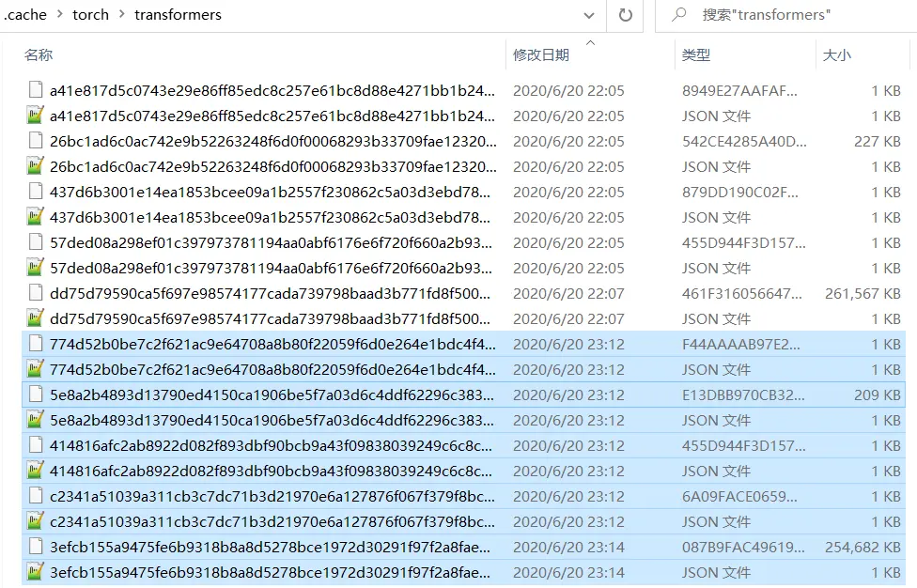Click date 2020/6/20 22:07 of dd75d79590 JSON file
This screenshot has width=917, height=588.
[x=568, y=319]
